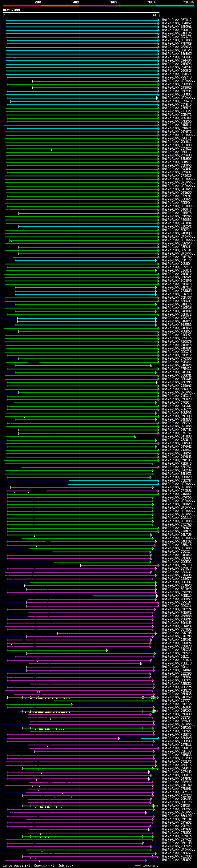Select UniRef100_O27774 entry
The height and width of the screenshot is (868, 197).
(177, 700)
